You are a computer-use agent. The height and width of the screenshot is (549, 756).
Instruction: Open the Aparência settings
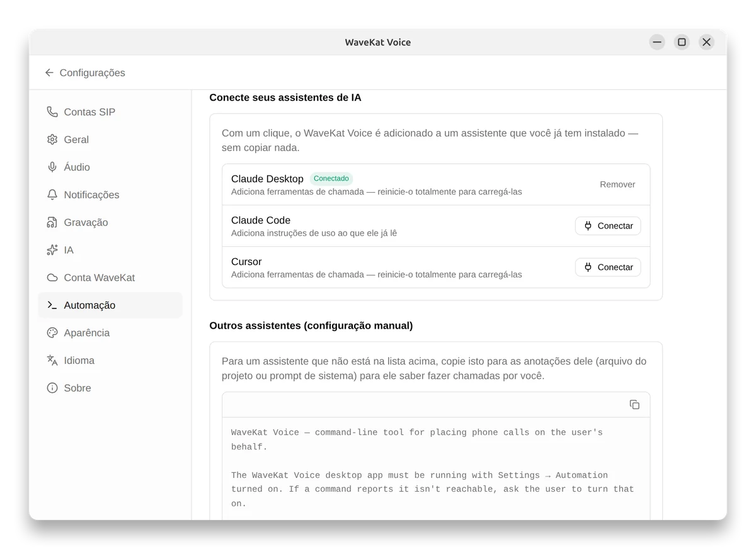(110, 333)
